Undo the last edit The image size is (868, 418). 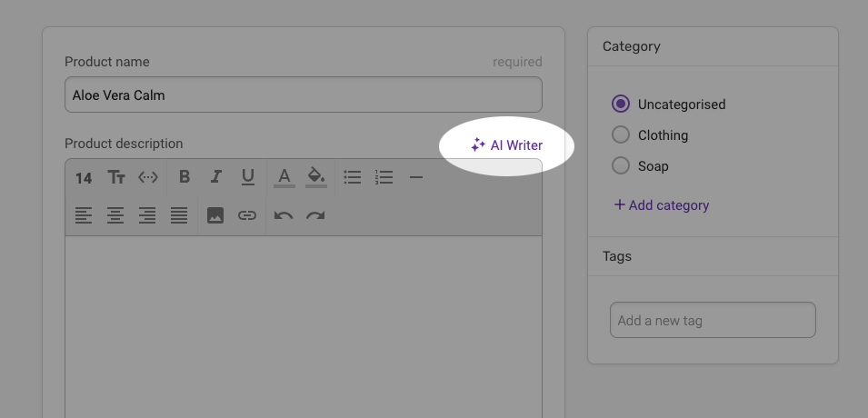tap(284, 215)
